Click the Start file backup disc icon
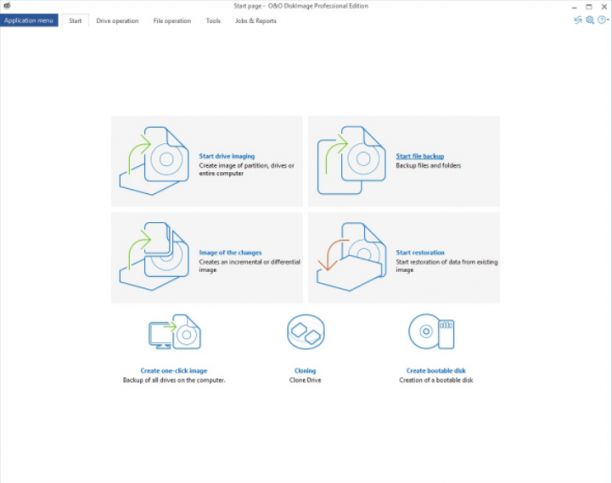 (x=351, y=160)
